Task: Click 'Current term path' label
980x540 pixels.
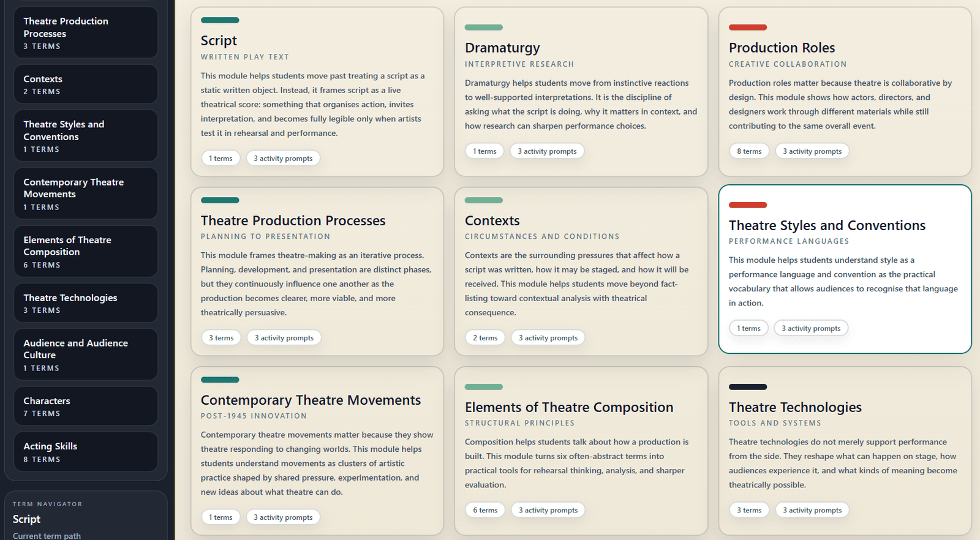Action: pyautogui.click(x=47, y=536)
